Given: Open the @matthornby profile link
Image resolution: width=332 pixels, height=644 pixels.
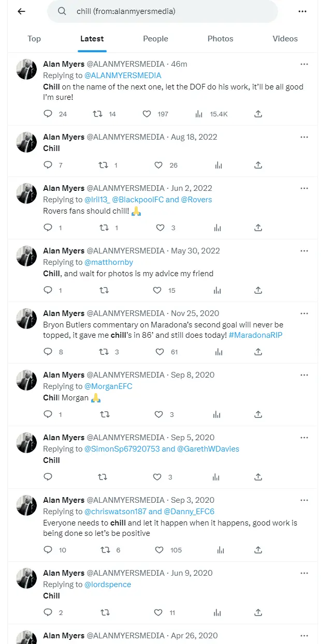Looking at the screenshot, I should point(109,262).
